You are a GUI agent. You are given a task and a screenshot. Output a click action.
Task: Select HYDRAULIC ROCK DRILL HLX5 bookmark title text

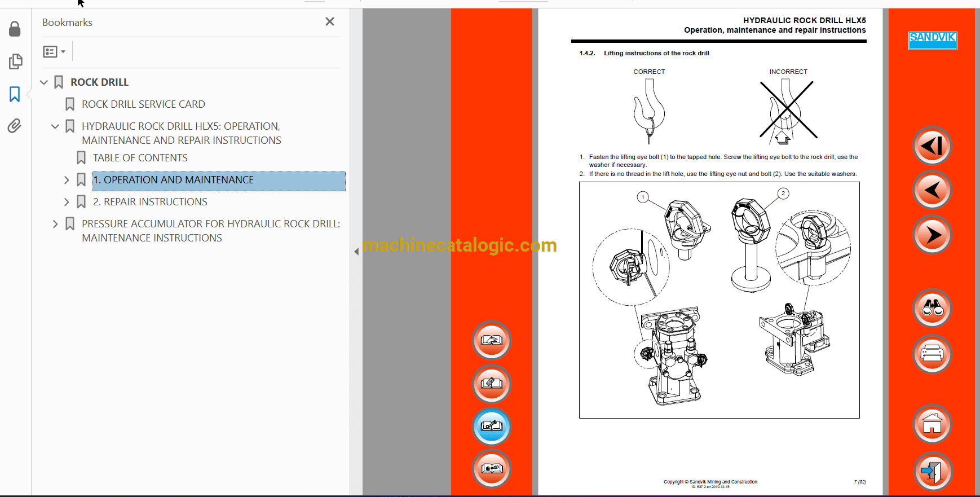(182, 133)
